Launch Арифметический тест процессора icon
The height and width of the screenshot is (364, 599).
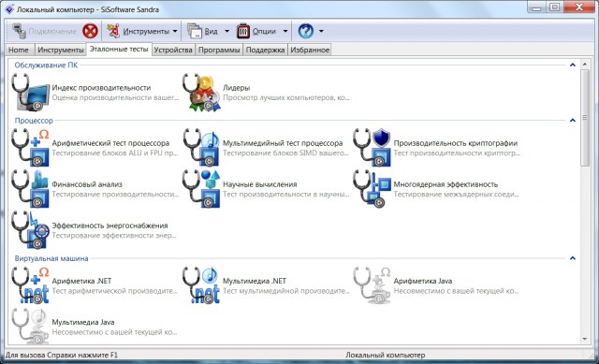[x=30, y=148]
